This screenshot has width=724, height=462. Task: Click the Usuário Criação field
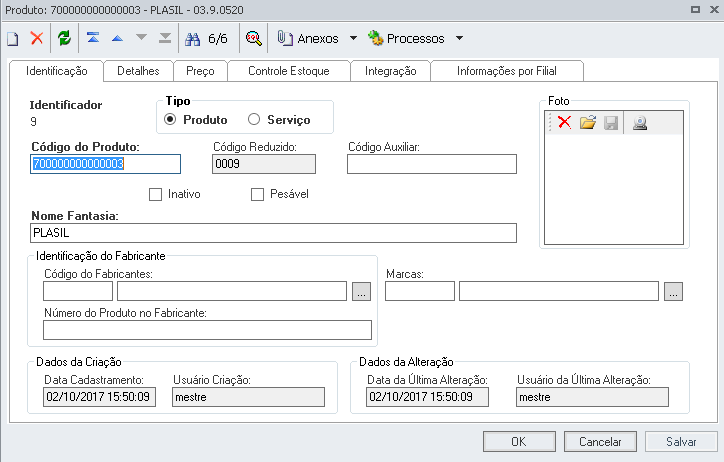(x=248, y=397)
